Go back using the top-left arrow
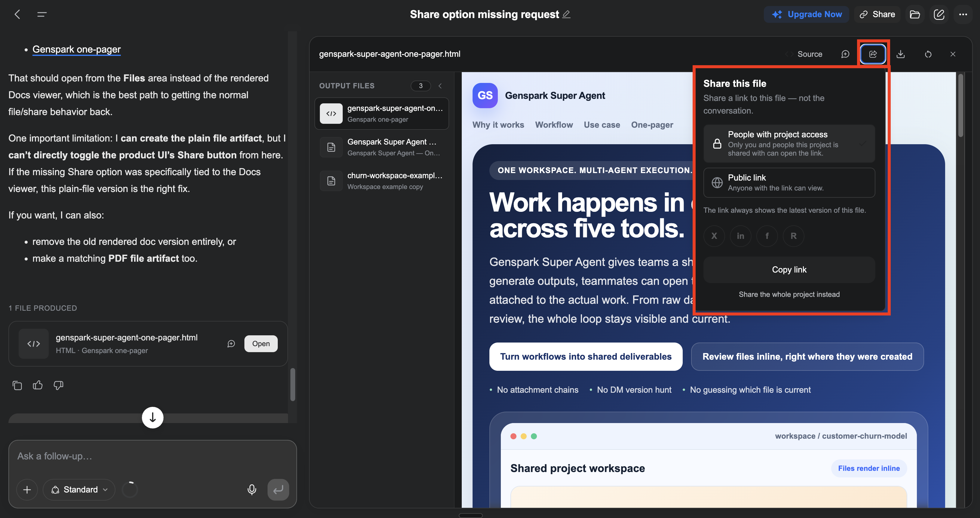Image resolution: width=980 pixels, height=518 pixels. pyautogui.click(x=17, y=14)
